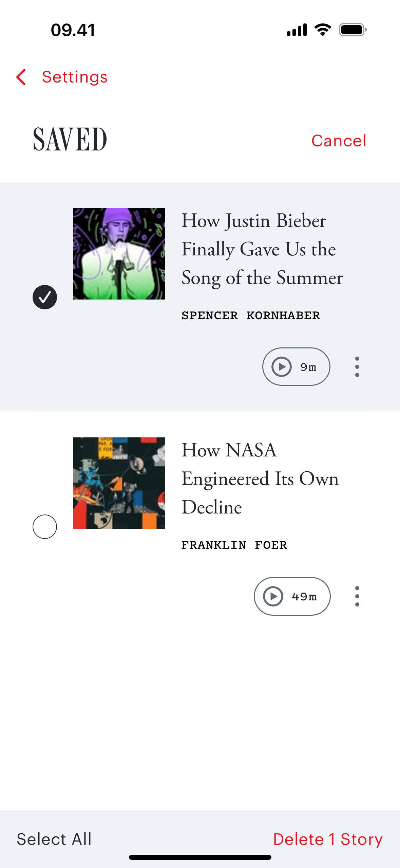
Task: Open the Justin Bieber article thumbnail
Action: tap(119, 254)
